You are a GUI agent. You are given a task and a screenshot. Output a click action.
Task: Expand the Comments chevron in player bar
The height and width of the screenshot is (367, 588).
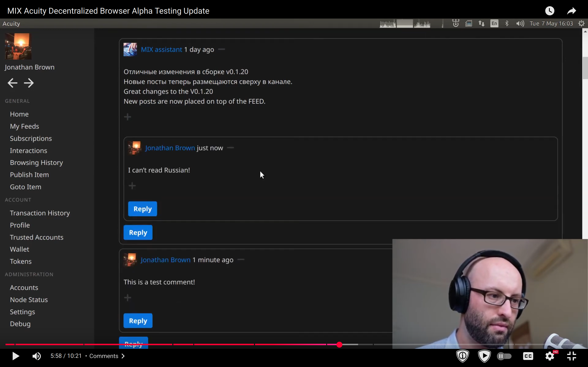click(x=123, y=356)
